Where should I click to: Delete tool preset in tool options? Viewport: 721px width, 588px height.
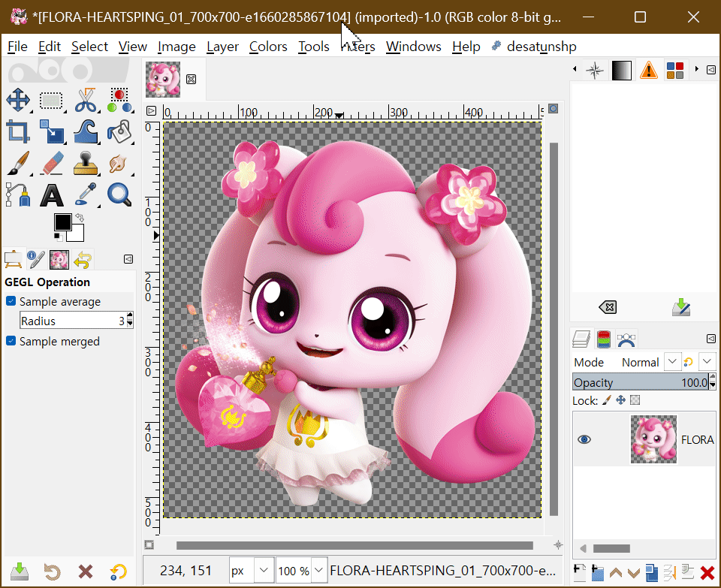click(86, 572)
